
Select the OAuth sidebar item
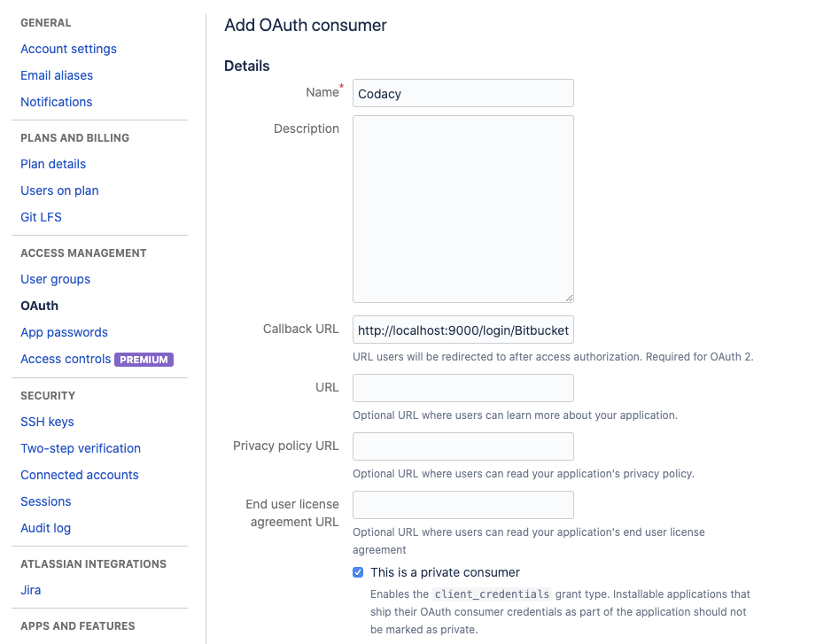pos(39,306)
